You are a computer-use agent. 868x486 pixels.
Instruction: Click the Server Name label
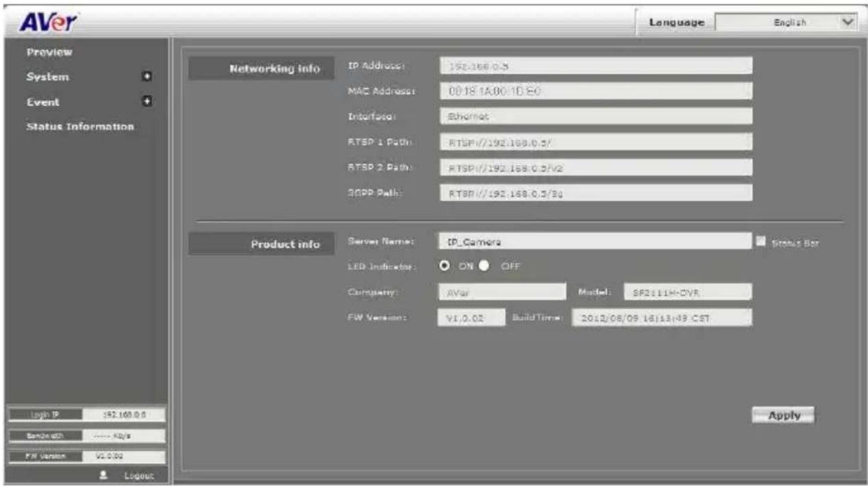coord(380,241)
